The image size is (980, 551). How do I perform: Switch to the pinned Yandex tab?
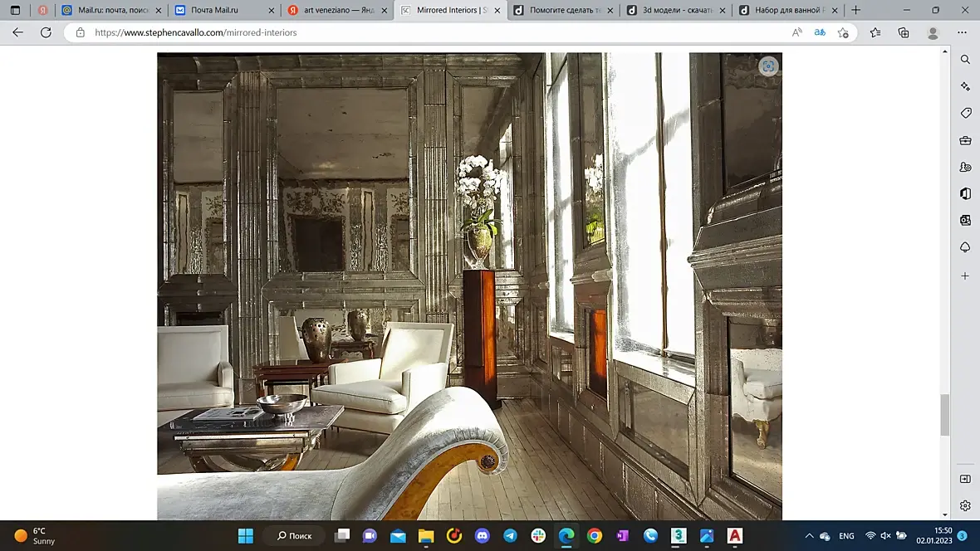[x=42, y=10]
